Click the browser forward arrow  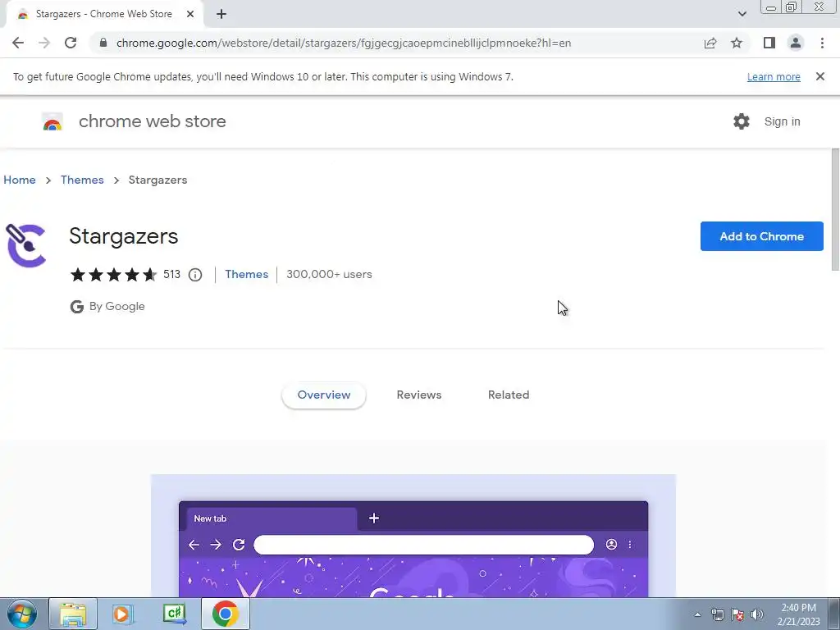click(x=44, y=43)
